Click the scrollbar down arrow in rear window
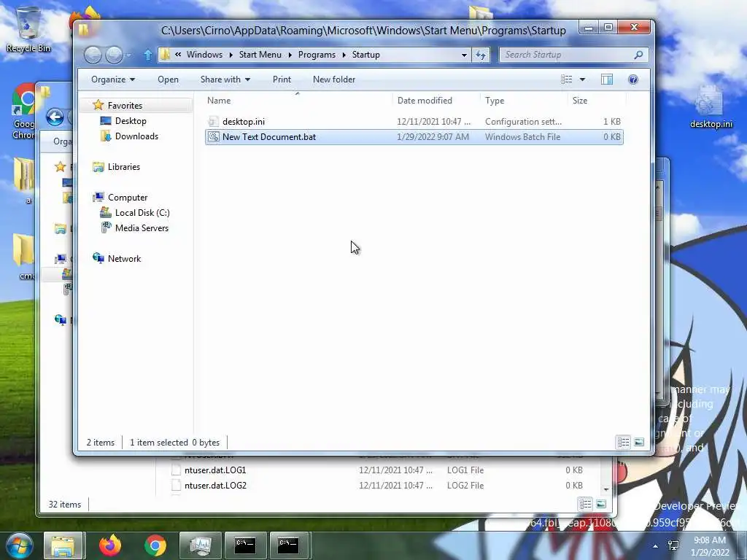 tap(606, 489)
